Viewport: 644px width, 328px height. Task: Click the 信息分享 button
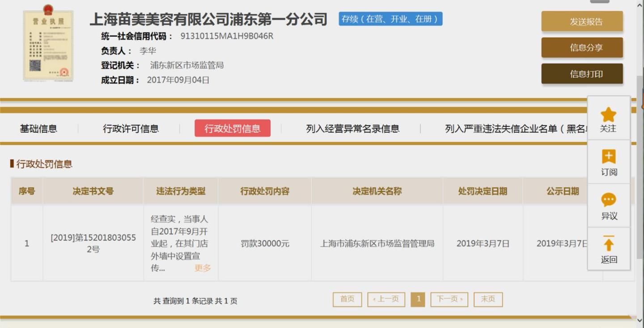pos(582,47)
